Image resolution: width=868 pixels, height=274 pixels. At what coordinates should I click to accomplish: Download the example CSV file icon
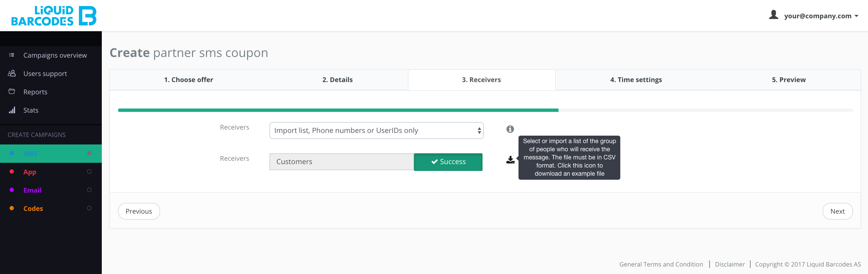point(510,160)
